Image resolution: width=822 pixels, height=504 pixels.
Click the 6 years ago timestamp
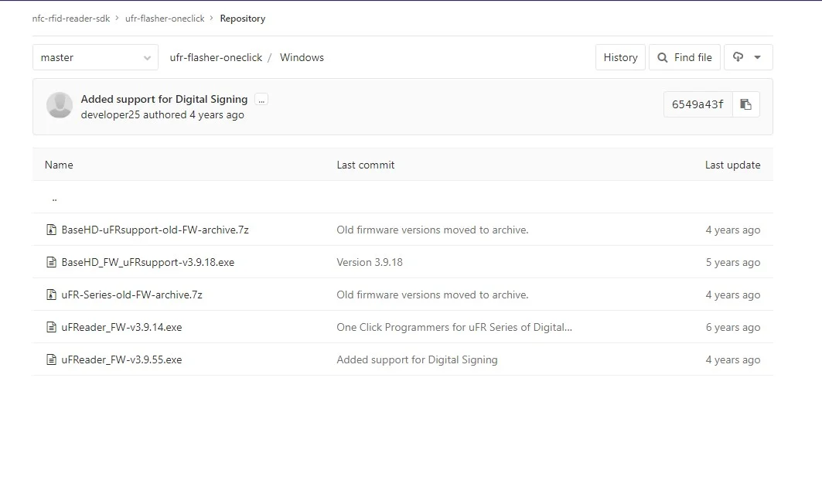[x=733, y=327]
